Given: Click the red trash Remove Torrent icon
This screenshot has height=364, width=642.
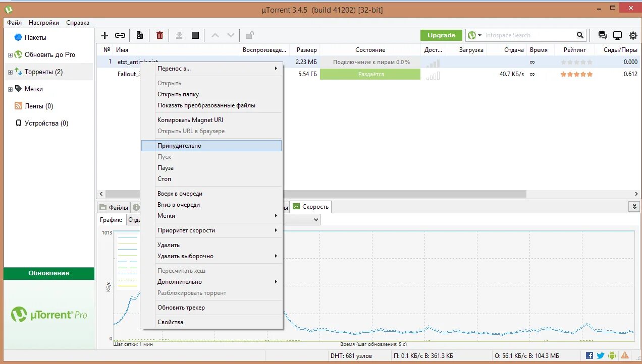Looking at the screenshot, I should click(159, 35).
